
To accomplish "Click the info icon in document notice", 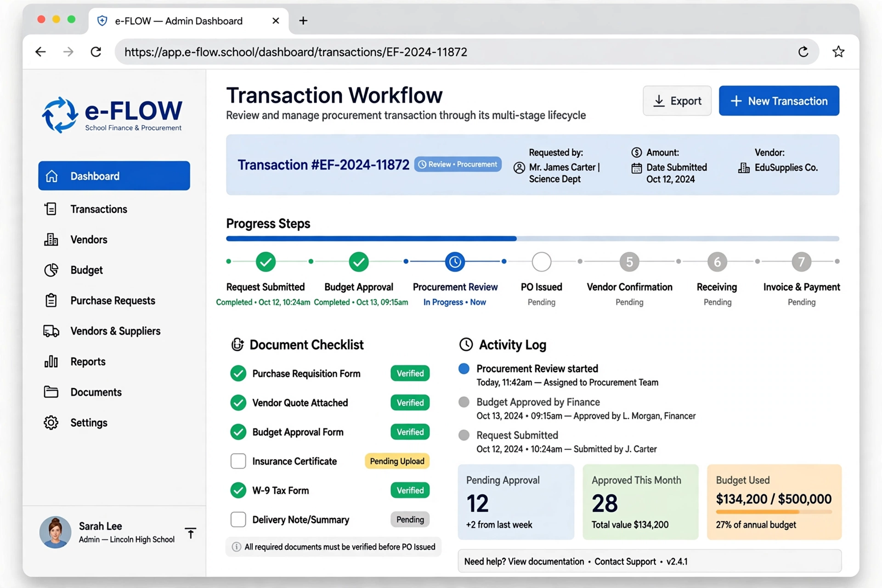I will [x=237, y=547].
